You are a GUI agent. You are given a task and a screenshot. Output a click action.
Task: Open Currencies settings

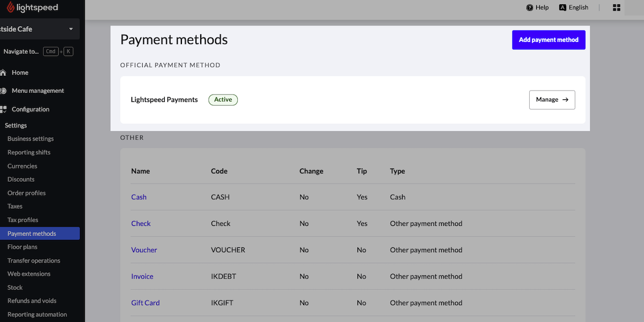[23, 166]
